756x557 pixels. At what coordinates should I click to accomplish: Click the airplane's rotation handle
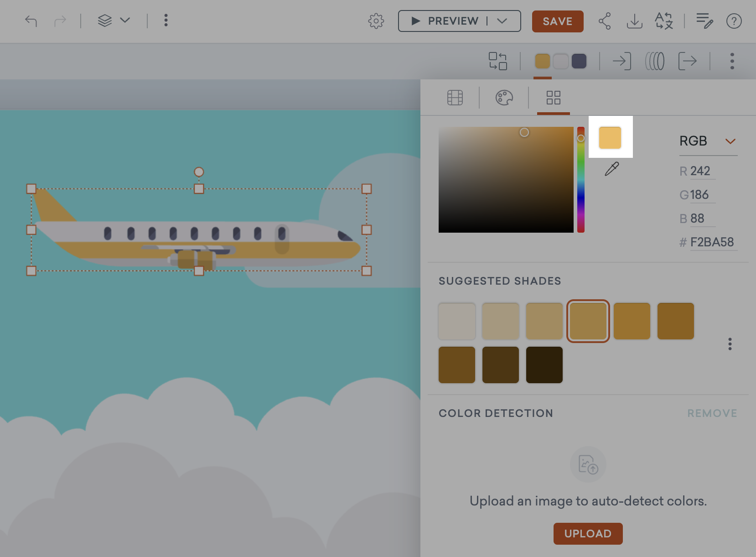199,172
